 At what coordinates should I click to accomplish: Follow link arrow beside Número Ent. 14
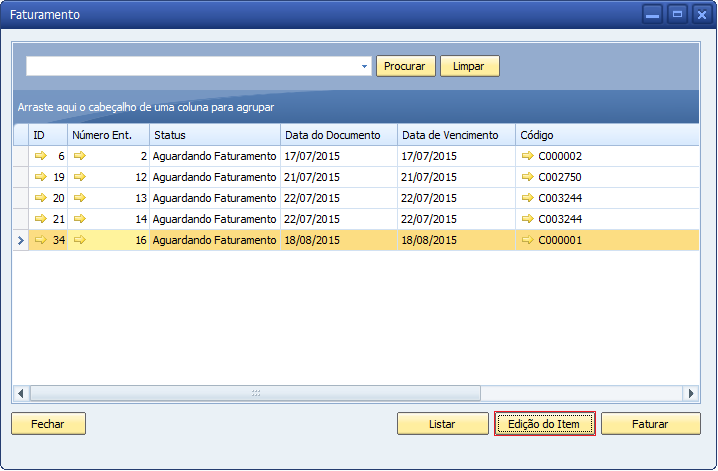pos(80,219)
